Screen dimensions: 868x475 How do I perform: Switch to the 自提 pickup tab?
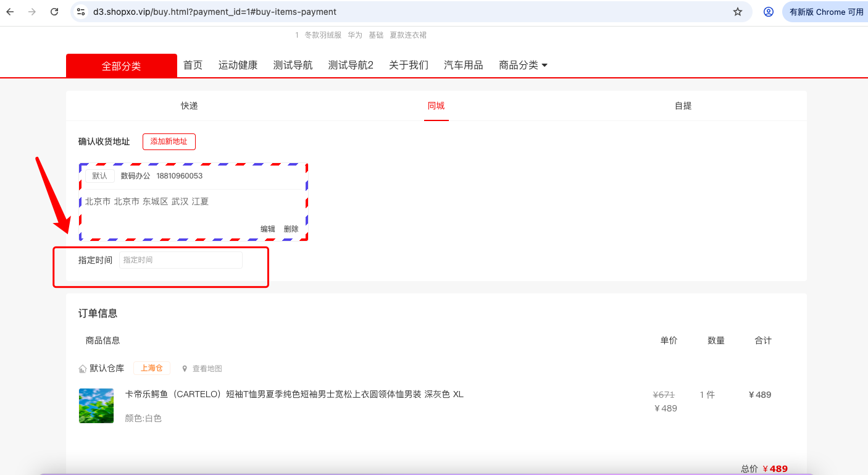coord(683,106)
